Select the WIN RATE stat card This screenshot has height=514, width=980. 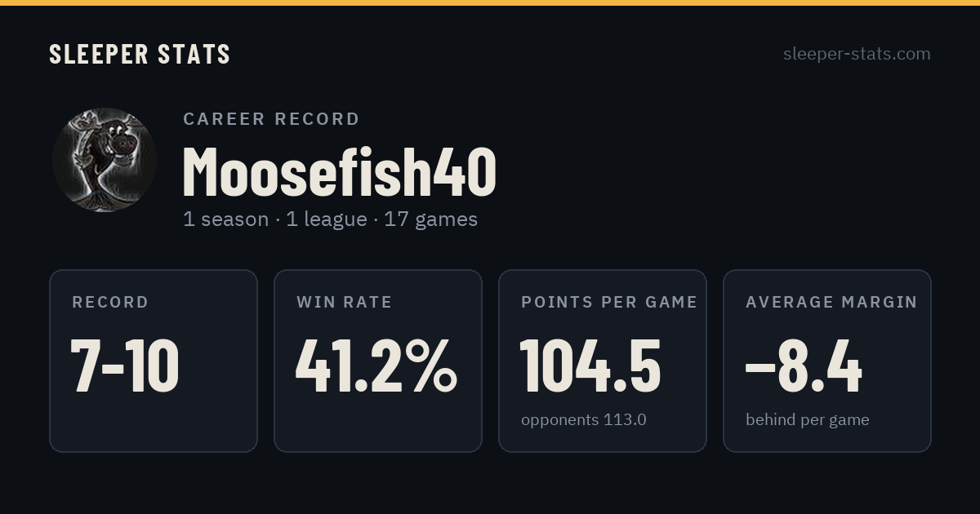coord(378,361)
